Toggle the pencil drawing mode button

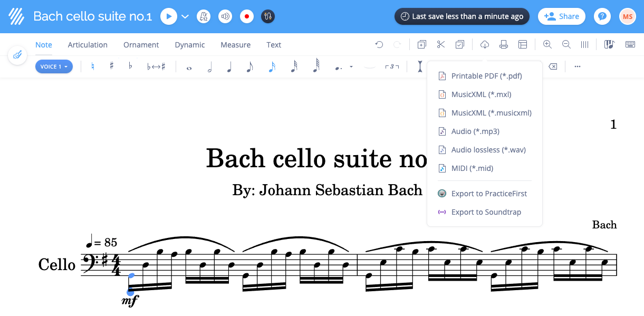point(17,55)
